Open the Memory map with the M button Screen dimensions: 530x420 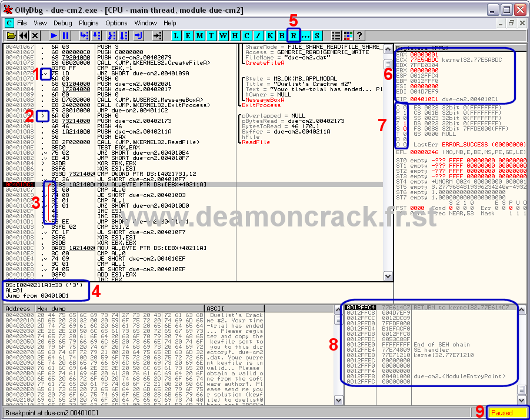point(200,35)
